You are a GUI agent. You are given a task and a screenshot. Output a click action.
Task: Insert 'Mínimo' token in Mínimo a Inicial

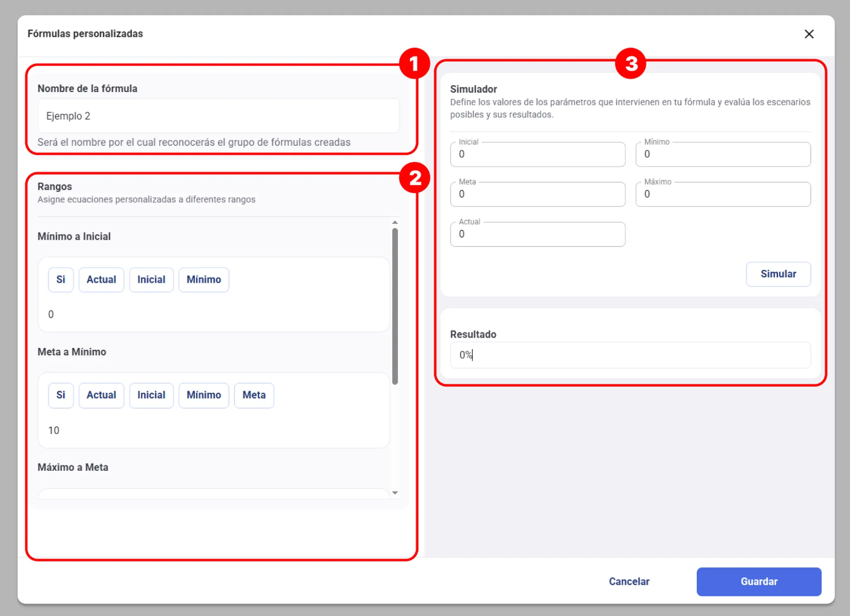[203, 280]
